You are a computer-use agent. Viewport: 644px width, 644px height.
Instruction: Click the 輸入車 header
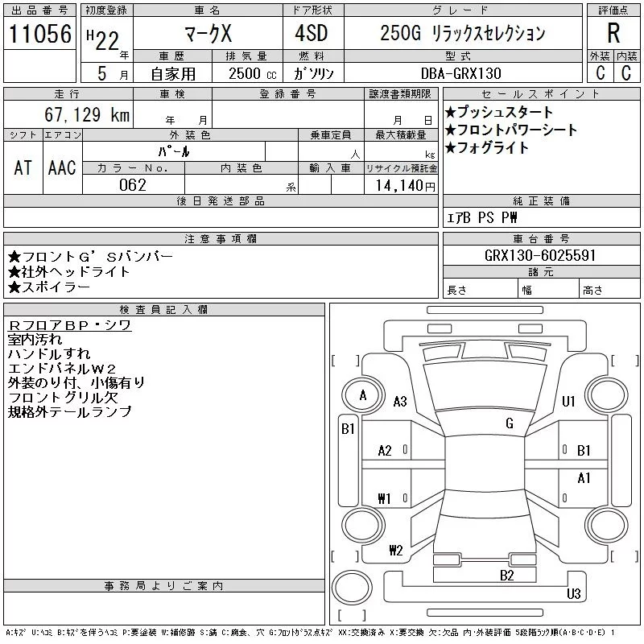[331, 167]
